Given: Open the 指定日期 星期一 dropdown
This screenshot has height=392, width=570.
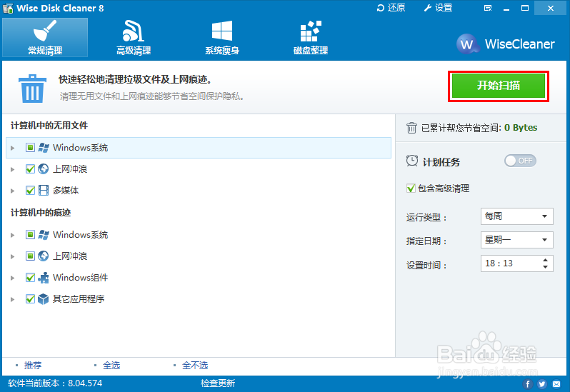Looking at the screenshot, I should pos(517,240).
